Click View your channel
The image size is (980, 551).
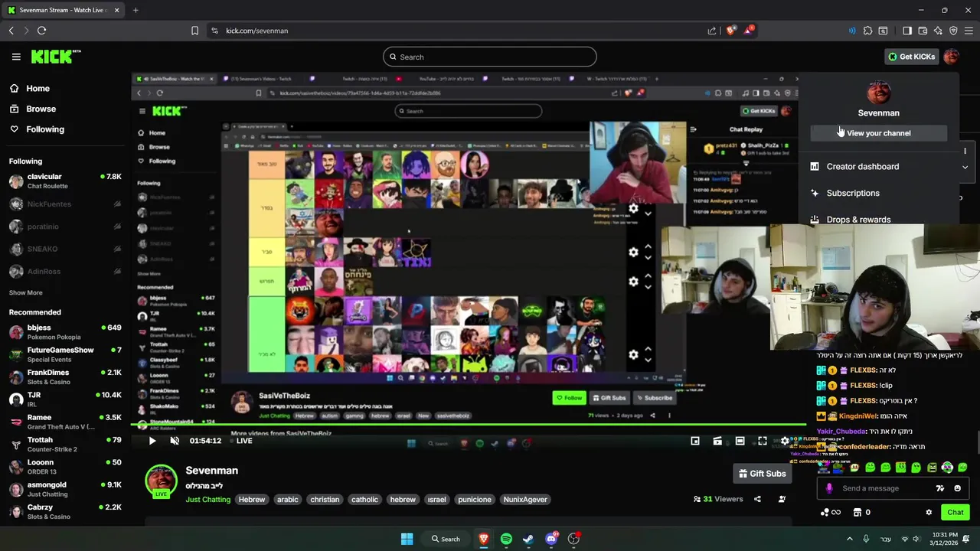pyautogui.click(x=878, y=133)
